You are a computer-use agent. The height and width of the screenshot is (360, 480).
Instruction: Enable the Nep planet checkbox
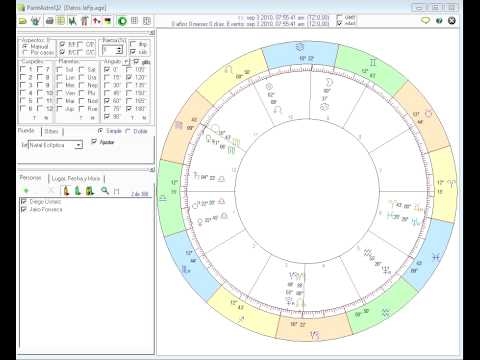(x=82, y=85)
